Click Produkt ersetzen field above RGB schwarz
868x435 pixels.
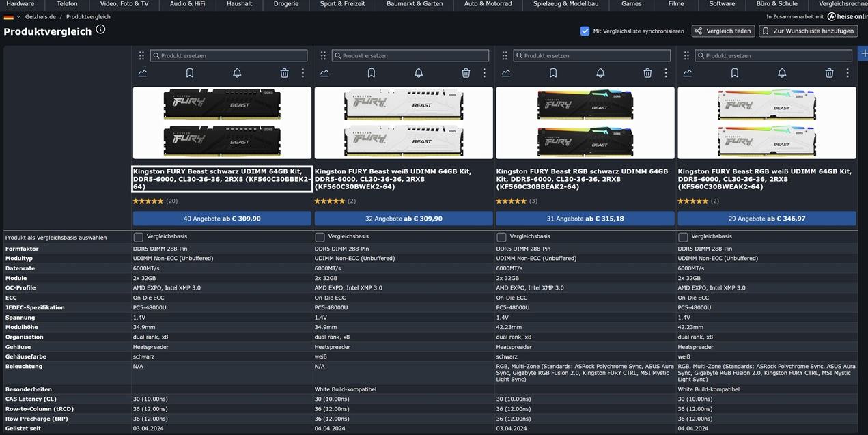click(592, 55)
